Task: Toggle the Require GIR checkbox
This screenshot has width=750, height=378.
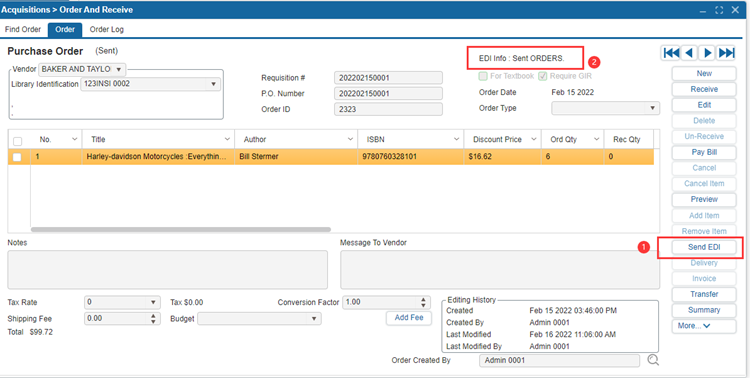Action: 542,76
